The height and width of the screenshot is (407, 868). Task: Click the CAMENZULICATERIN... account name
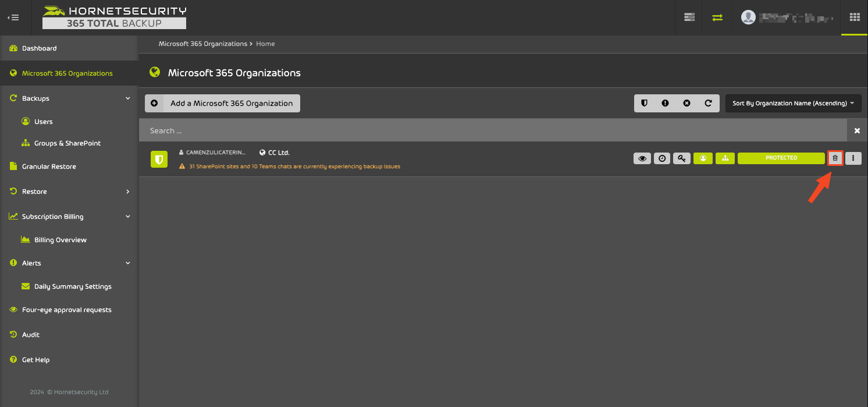point(216,153)
